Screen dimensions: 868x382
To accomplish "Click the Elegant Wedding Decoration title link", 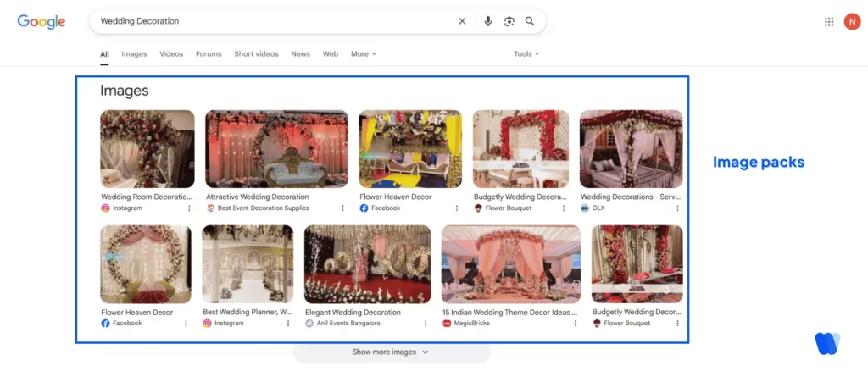I will tap(353, 313).
